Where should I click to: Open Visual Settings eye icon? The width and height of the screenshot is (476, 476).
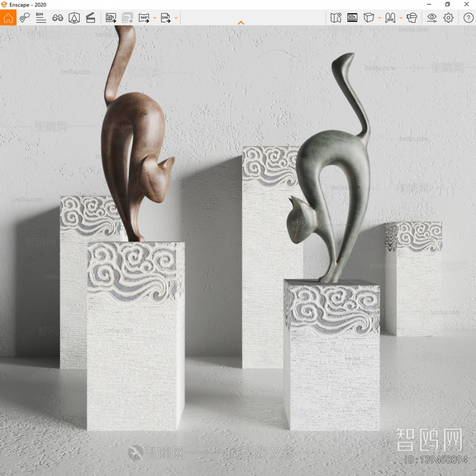pyautogui.click(x=432, y=18)
